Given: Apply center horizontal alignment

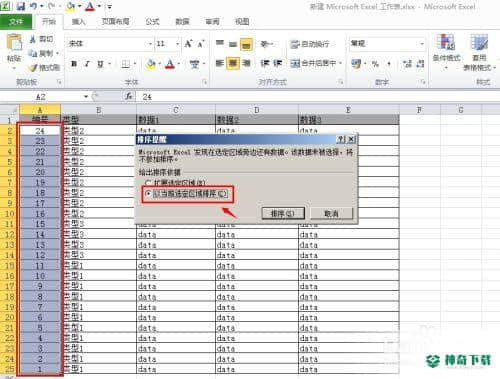Looking at the screenshot, I should coord(233,63).
